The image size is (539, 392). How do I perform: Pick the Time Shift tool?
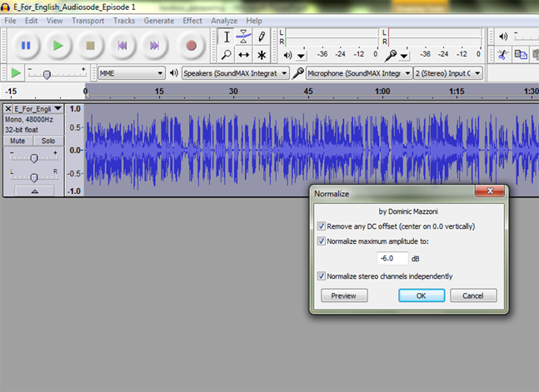pos(243,55)
